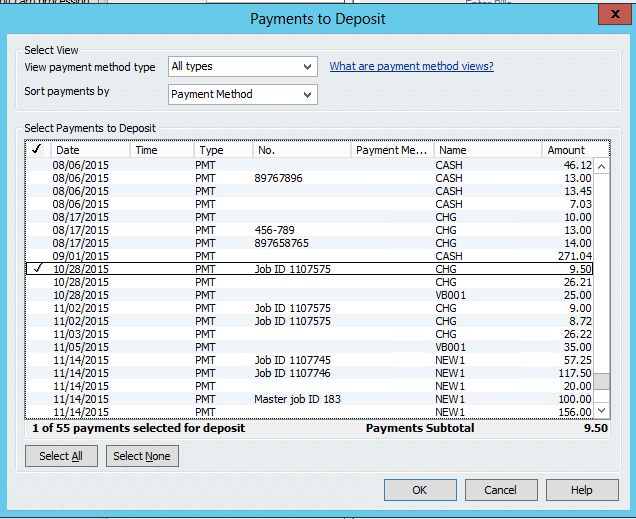Open Help for Payments to Deposit
Screen dimensions: 636x519
(x=582, y=490)
